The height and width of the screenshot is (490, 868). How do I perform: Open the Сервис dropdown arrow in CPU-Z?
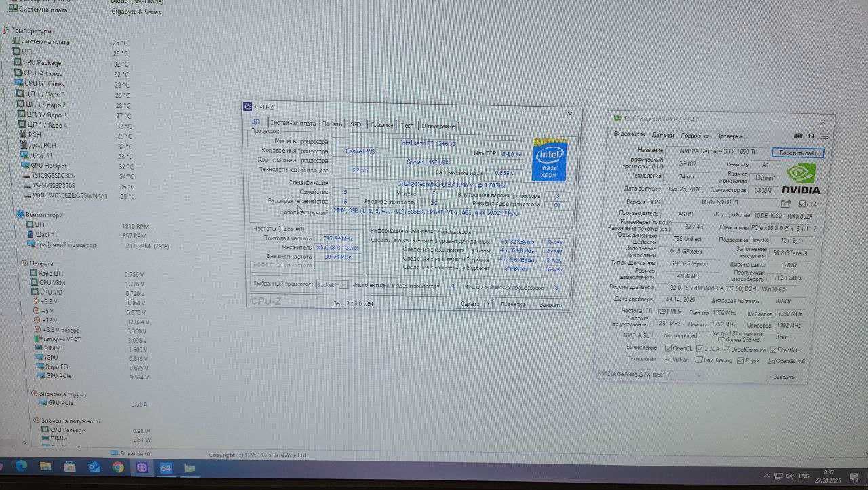(488, 304)
